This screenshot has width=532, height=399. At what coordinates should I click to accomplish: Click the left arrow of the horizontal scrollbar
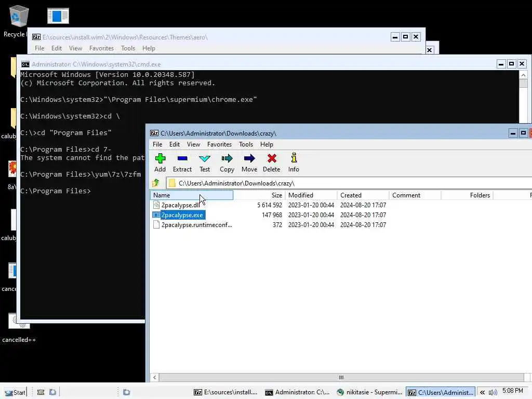155,377
